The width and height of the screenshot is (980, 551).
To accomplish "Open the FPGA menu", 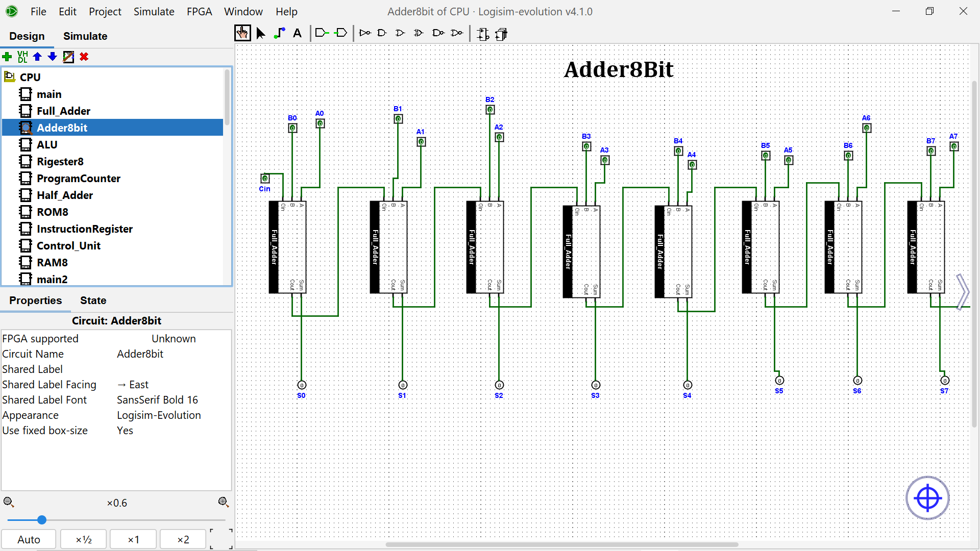I will [x=199, y=11].
